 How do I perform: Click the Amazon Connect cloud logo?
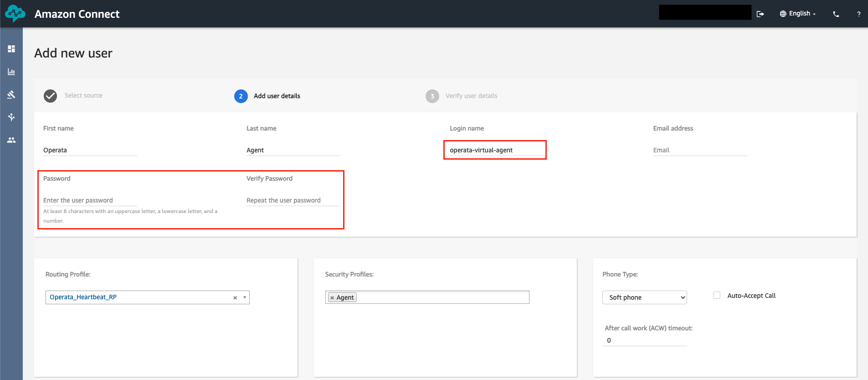(x=15, y=14)
